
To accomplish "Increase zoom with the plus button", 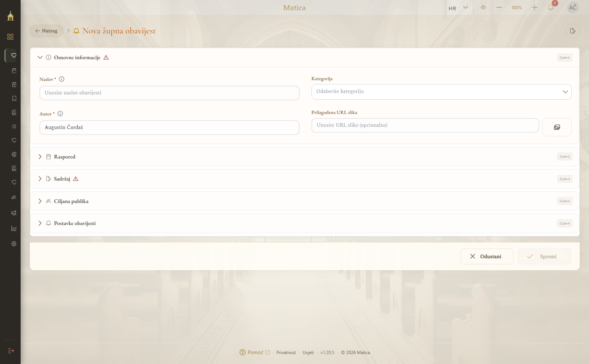I will click(535, 7).
